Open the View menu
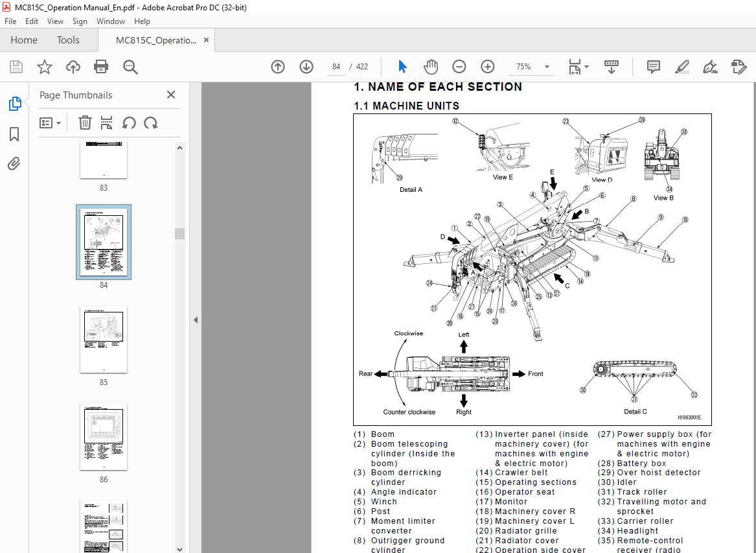 click(55, 21)
